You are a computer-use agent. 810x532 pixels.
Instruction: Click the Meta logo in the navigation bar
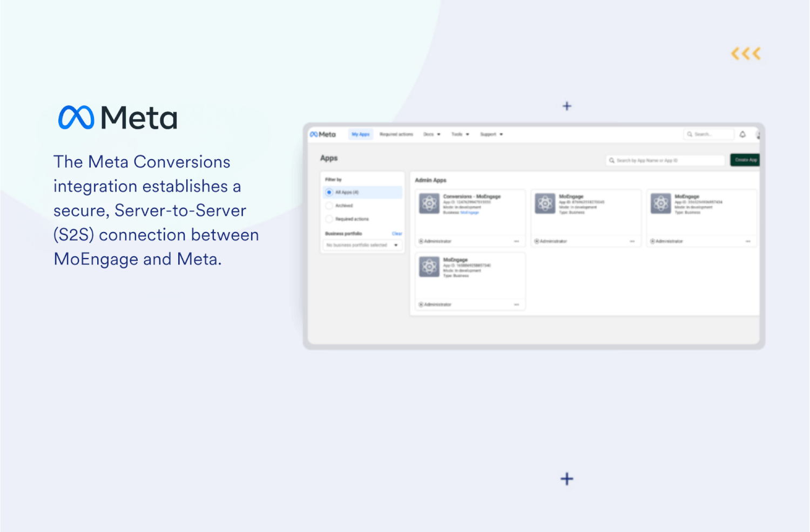pyautogui.click(x=322, y=134)
